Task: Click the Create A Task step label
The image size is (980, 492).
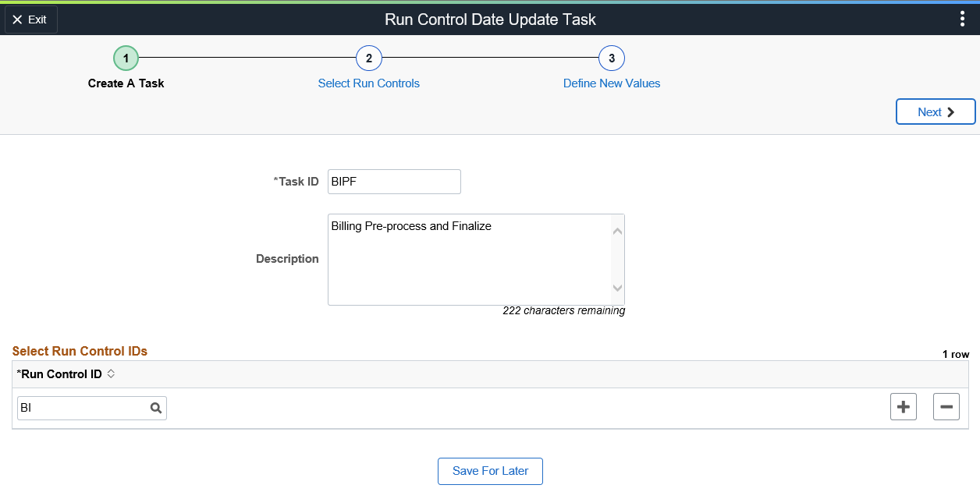Action: [x=126, y=83]
